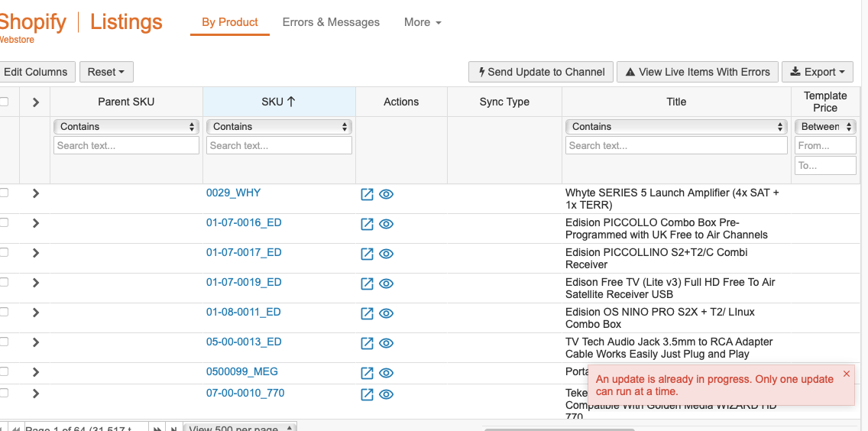868x431 pixels.
Task: Click eye preview icon for 07-00-0010_770
Action: coord(387,394)
